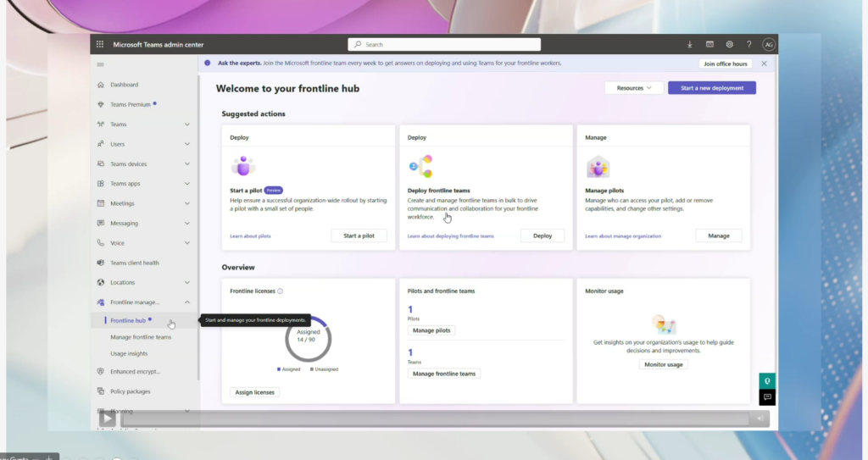The height and width of the screenshot is (460, 868).
Task: Click the Manage button on pilots card
Action: (x=719, y=236)
